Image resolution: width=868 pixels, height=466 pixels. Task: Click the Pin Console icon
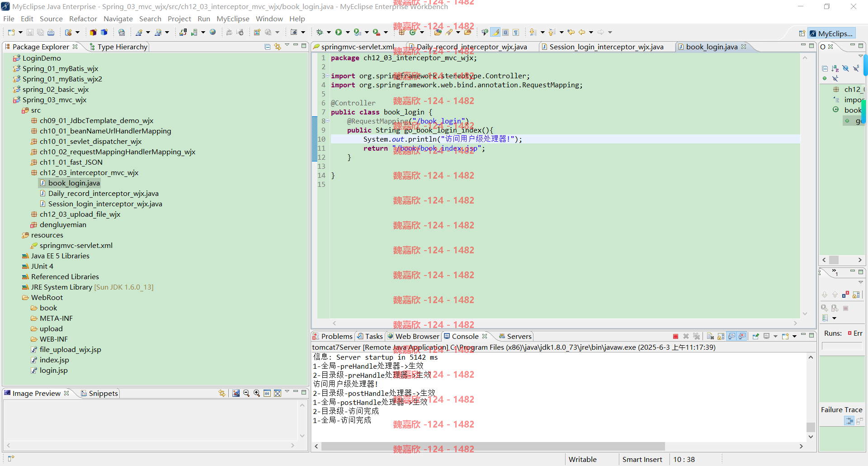tap(755, 336)
